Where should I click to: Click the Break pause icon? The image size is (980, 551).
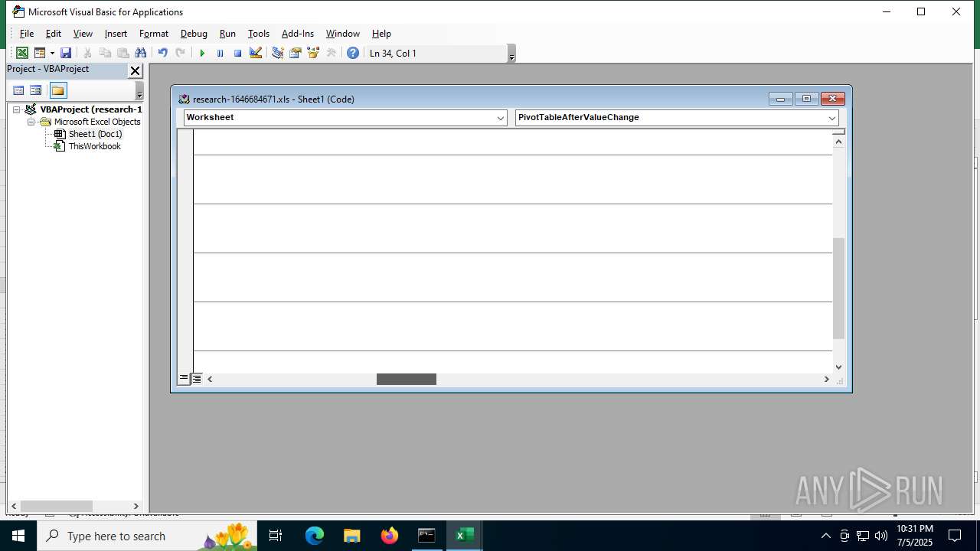click(220, 53)
